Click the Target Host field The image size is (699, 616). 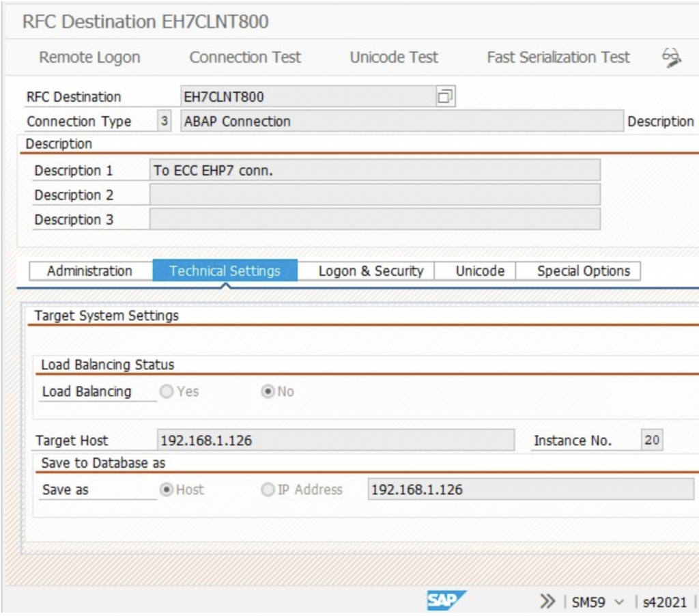pyautogui.click(x=336, y=440)
